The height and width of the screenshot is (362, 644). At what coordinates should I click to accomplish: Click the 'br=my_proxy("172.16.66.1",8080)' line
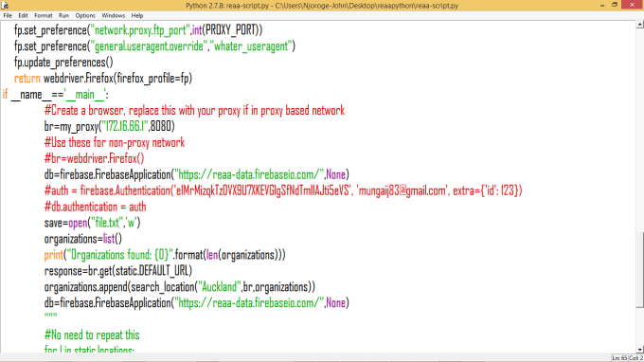coord(109,127)
